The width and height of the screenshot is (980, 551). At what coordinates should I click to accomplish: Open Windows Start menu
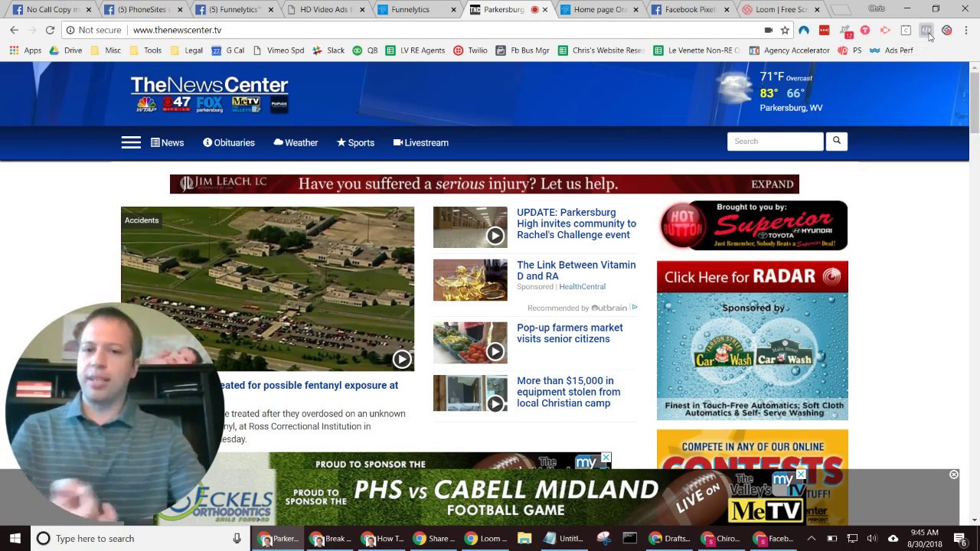(15, 538)
